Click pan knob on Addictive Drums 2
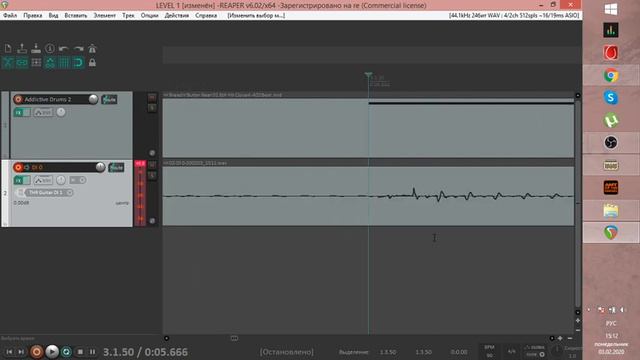640x360 pixels. [61, 112]
